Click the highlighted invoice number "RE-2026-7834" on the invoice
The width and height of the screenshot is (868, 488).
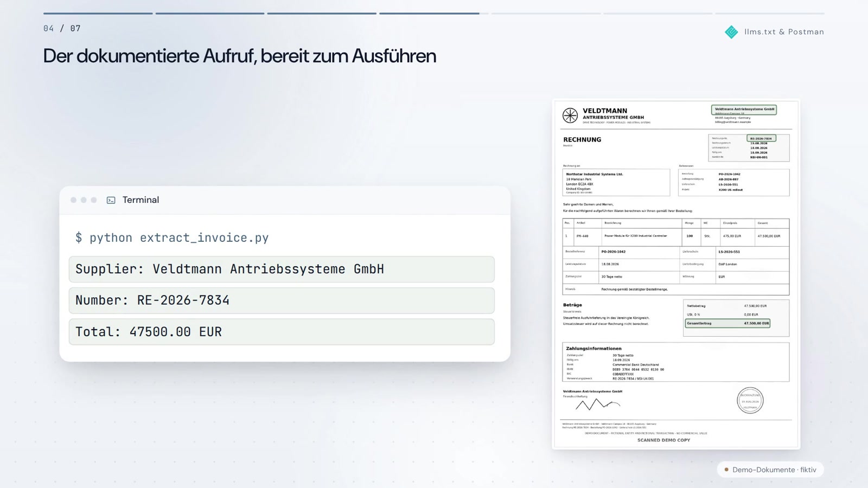pyautogui.click(x=761, y=138)
